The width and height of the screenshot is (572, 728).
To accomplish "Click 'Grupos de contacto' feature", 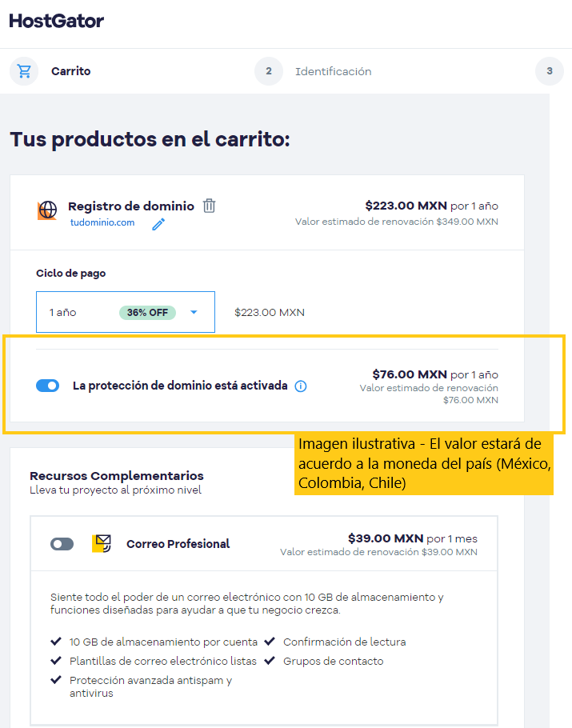I will coord(334,661).
